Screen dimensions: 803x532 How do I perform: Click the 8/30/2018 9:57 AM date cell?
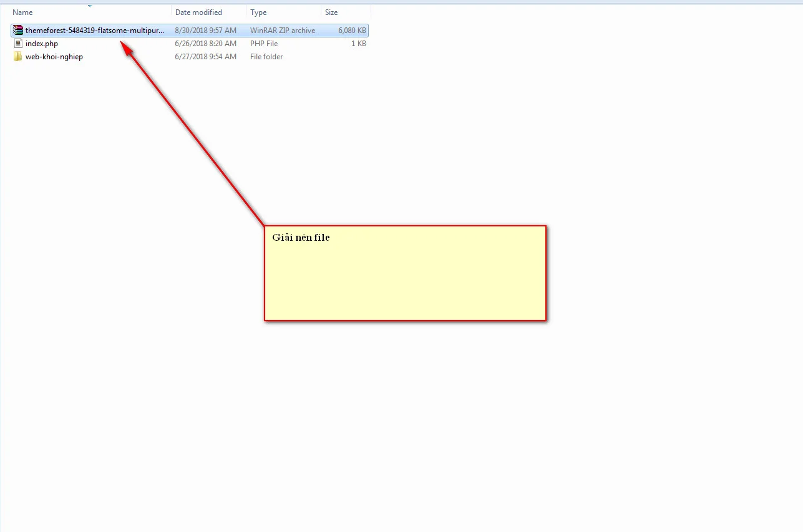click(x=206, y=31)
